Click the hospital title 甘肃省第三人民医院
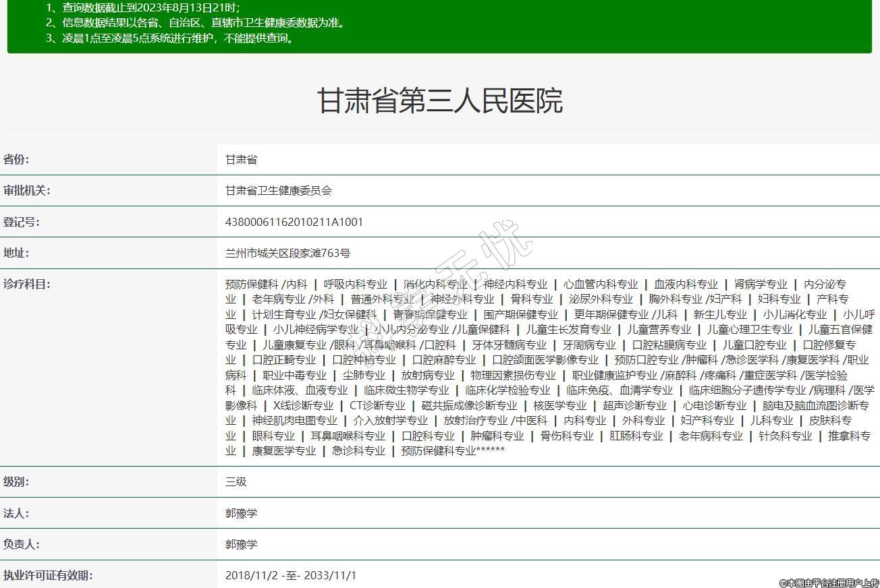This screenshot has height=588, width=880. [439, 101]
